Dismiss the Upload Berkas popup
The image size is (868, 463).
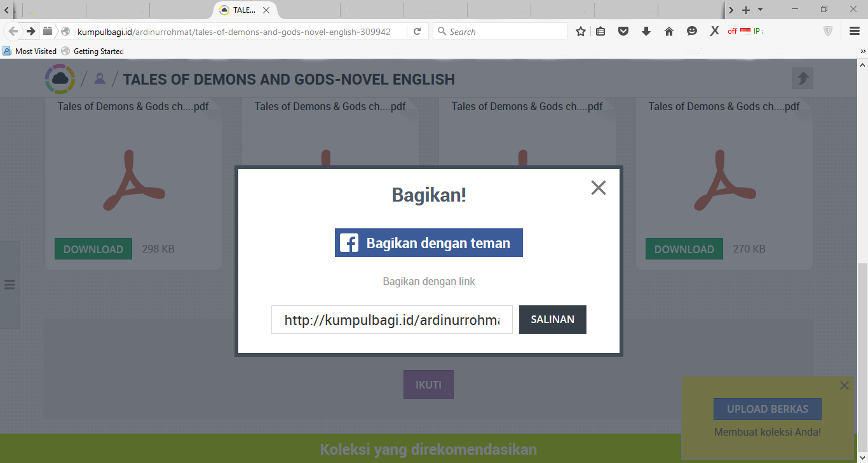[x=844, y=385]
